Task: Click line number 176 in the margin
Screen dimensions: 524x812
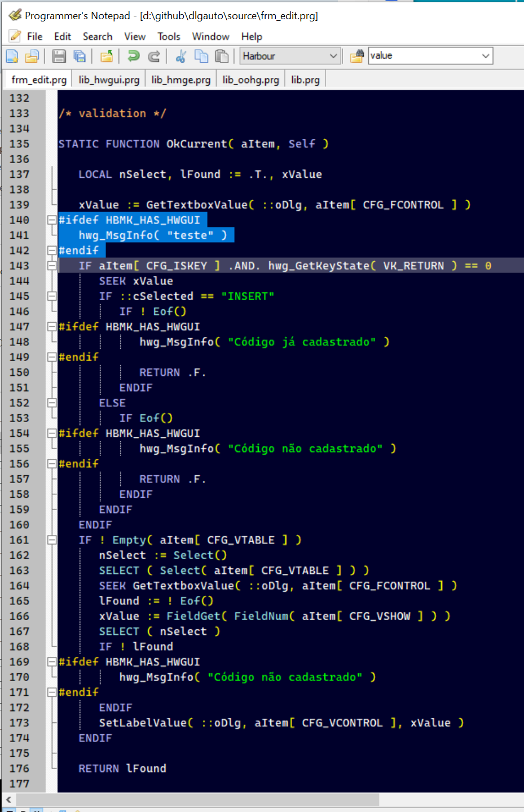Action: 19,769
